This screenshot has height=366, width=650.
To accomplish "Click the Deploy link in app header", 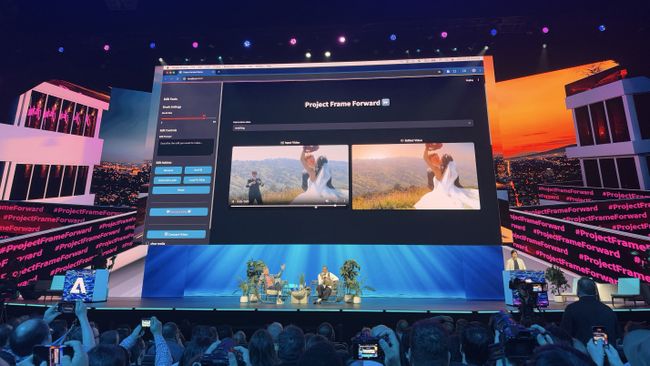I will tap(469, 80).
